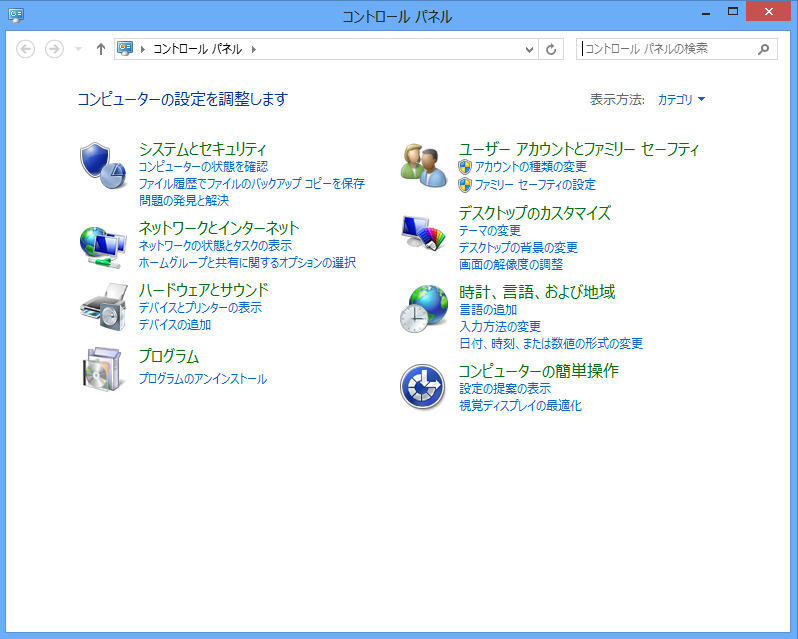Click the search magnifier icon
This screenshot has width=798, height=639.
pyautogui.click(x=763, y=49)
